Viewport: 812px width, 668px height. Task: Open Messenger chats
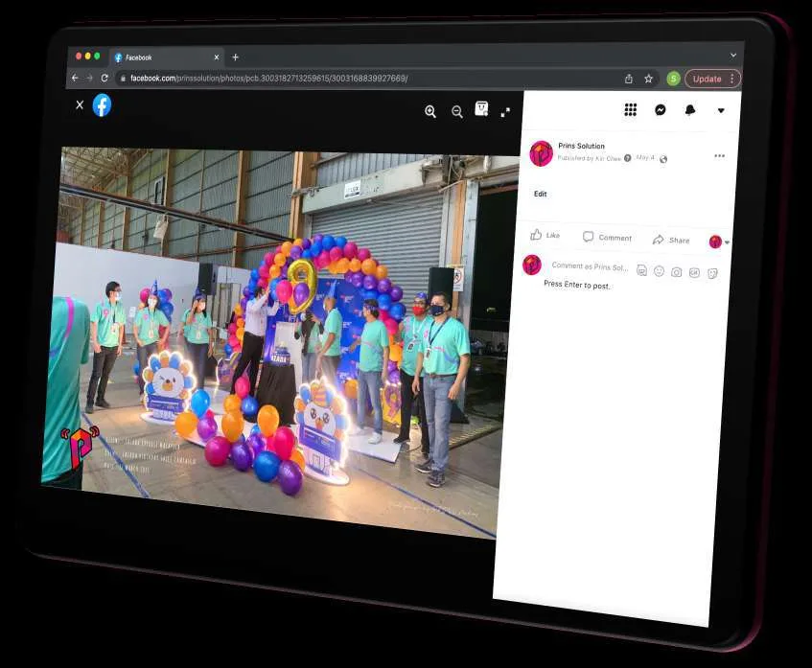click(661, 110)
